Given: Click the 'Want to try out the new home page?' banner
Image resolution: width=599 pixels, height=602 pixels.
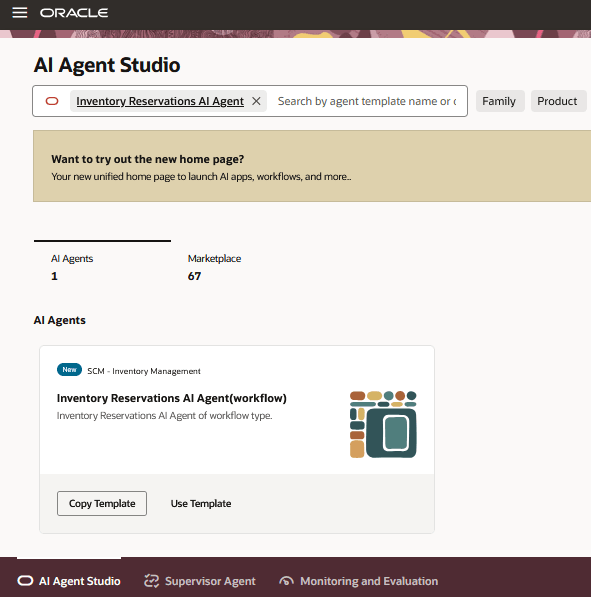Looking at the screenshot, I should (312, 166).
